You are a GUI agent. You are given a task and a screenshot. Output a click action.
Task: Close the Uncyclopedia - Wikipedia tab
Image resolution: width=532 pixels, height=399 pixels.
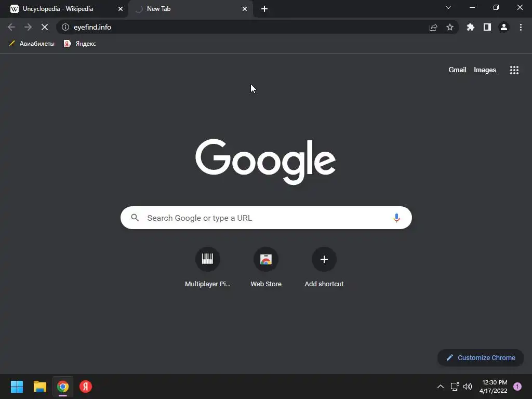(120, 9)
